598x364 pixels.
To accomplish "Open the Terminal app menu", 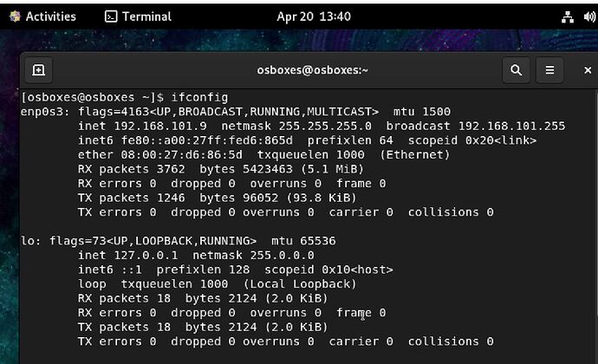I will (137, 16).
